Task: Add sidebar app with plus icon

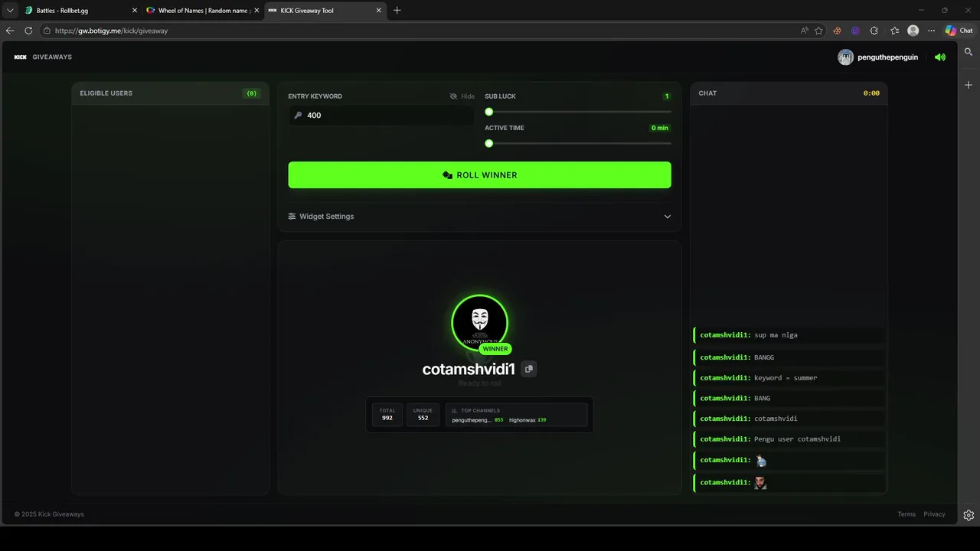Action: [969, 85]
